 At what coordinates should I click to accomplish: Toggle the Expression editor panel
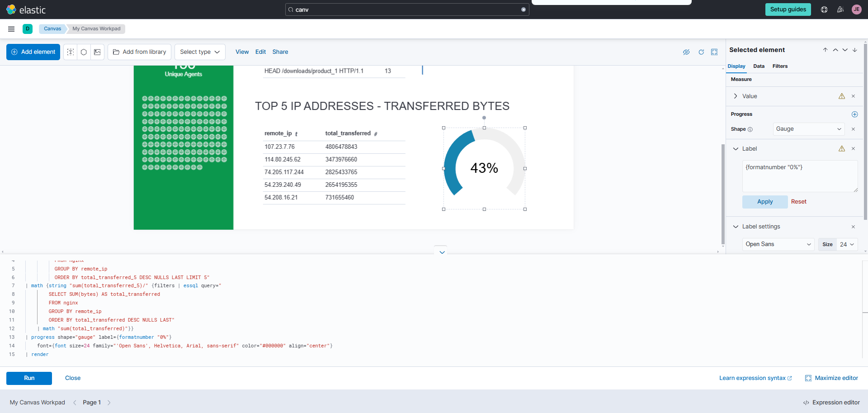(831, 403)
